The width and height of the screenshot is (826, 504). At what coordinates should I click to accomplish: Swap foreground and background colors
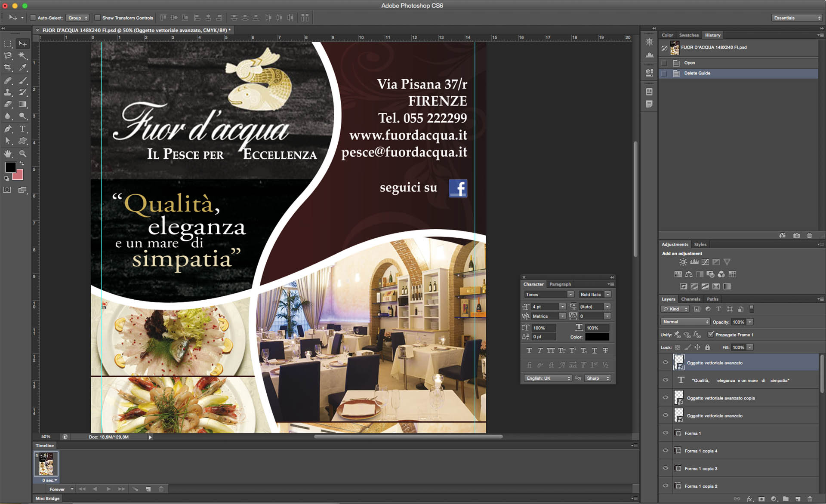22,163
